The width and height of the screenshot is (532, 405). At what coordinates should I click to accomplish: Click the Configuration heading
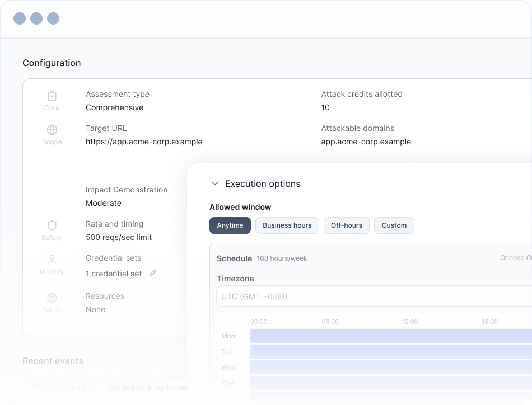(52, 63)
